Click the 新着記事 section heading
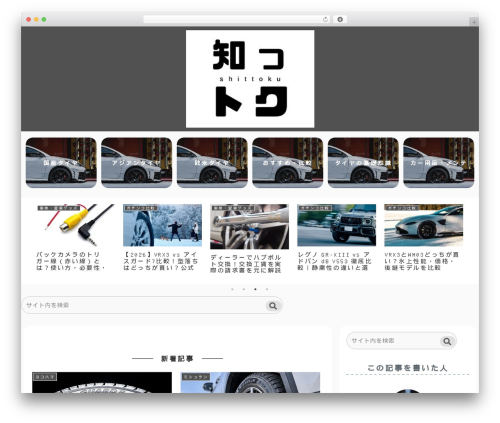This screenshot has height=423, width=500. click(x=177, y=359)
